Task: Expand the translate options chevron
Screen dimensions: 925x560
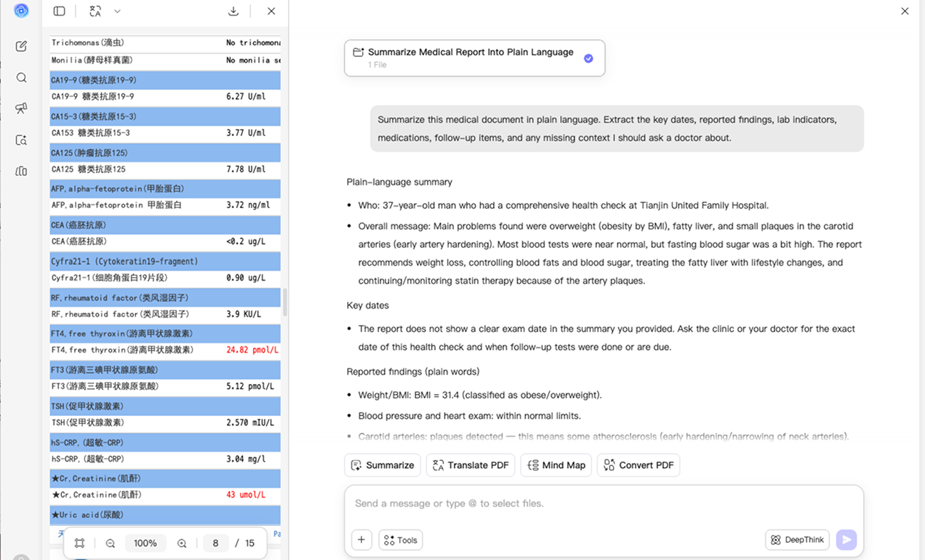Action: tap(118, 11)
